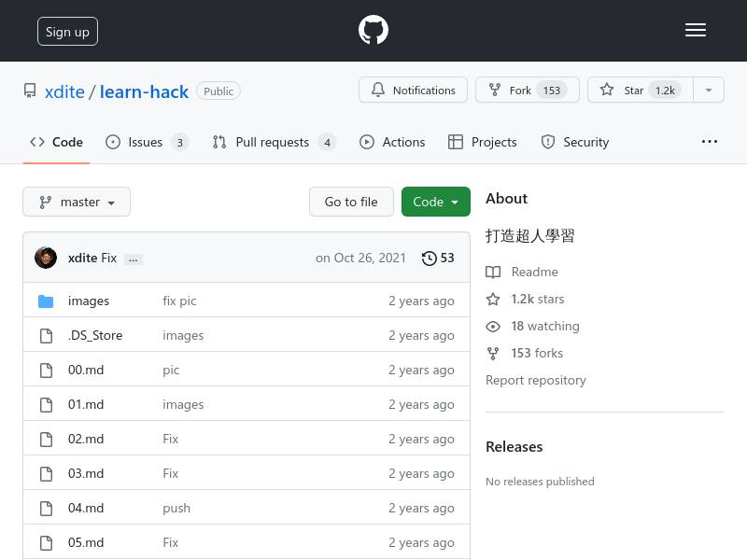The height and width of the screenshot is (560, 747).
Task: Click the file icon for 00.md
Action: pos(46,370)
